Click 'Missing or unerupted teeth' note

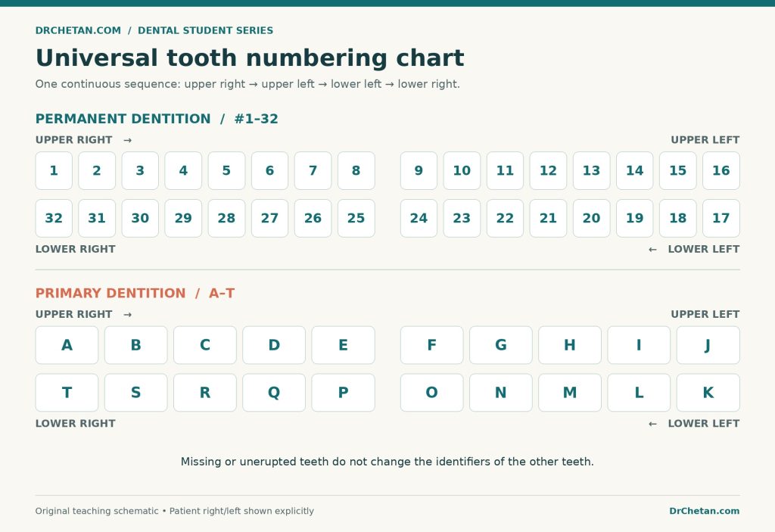[x=387, y=462]
